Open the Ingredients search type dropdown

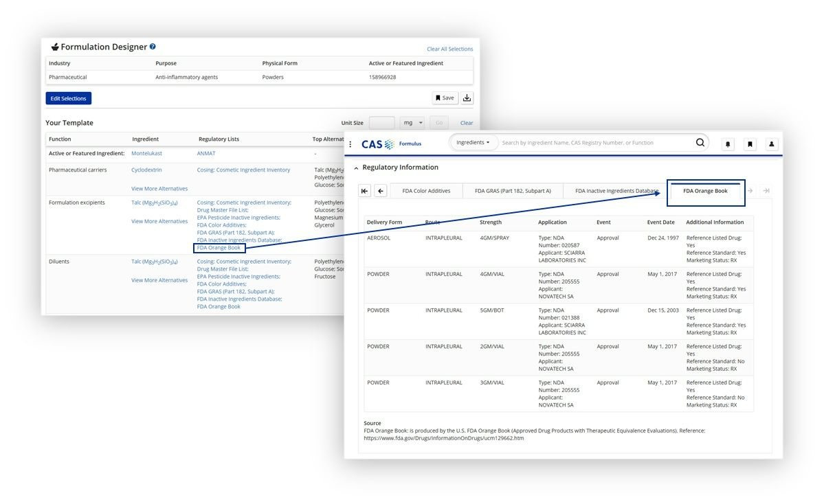(473, 142)
